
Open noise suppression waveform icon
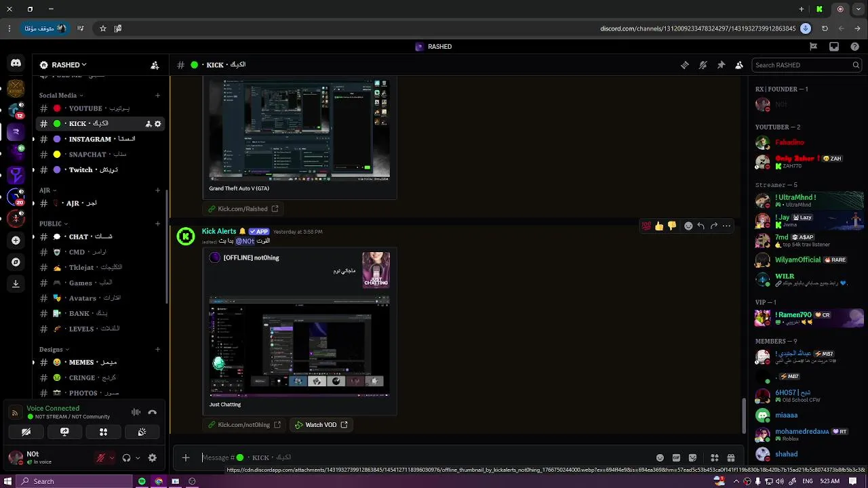tap(136, 412)
